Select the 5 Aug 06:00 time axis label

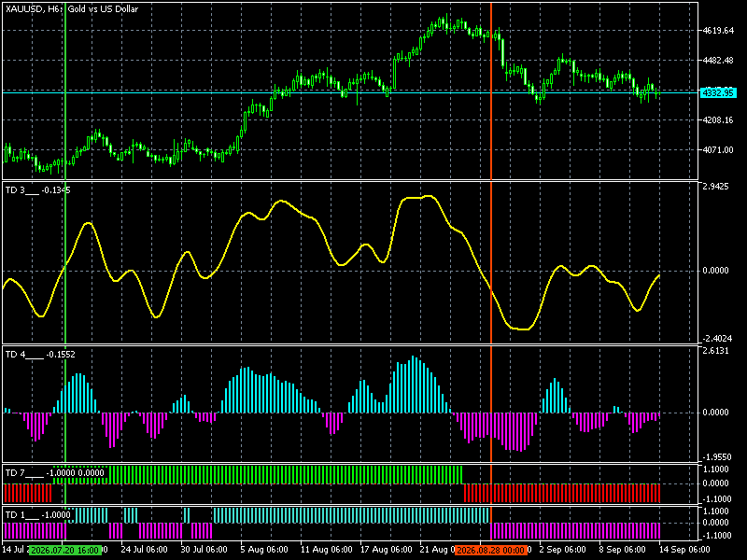coord(264,550)
